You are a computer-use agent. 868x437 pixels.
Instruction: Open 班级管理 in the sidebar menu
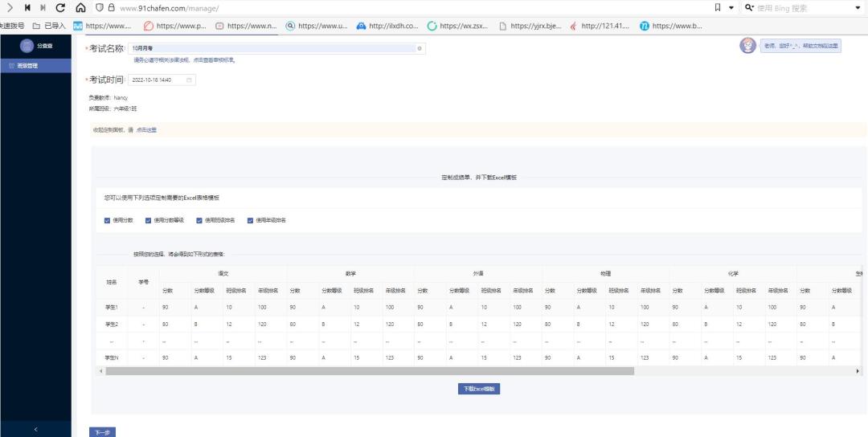pos(27,65)
